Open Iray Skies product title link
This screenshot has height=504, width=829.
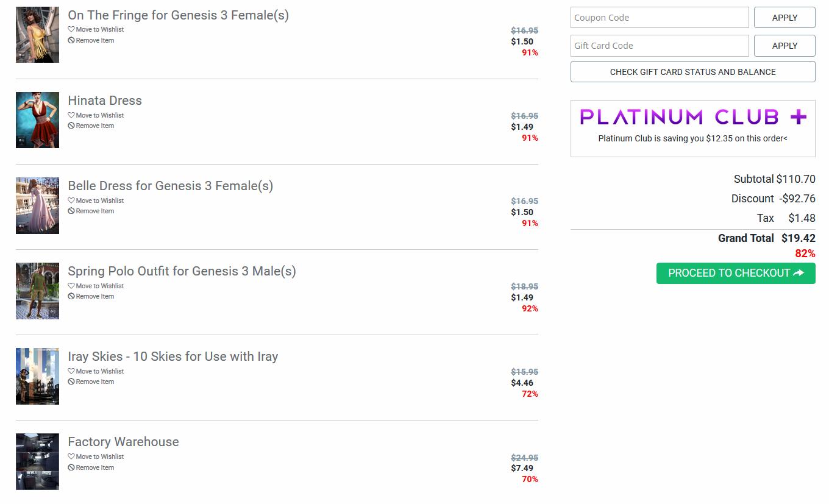pyautogui.click(x=173, y=357)
